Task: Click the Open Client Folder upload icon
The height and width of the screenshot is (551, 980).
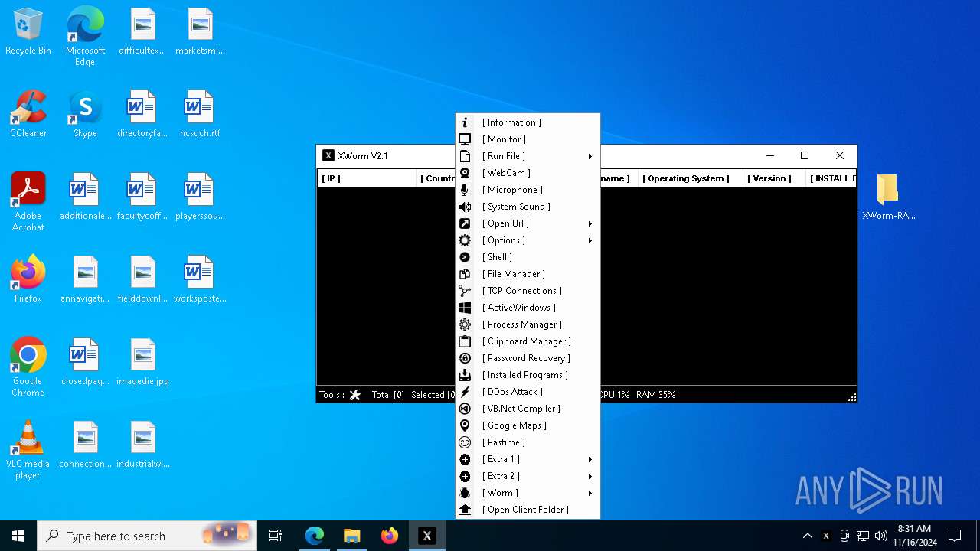Action: 465,510
